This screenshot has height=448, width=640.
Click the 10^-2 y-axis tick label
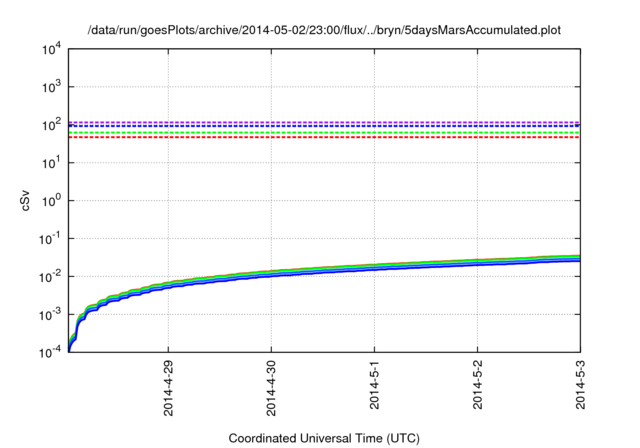coord(49,277)
